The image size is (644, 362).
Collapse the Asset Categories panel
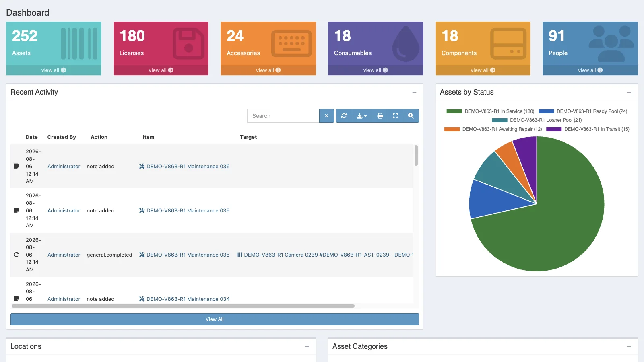[629, 347]
